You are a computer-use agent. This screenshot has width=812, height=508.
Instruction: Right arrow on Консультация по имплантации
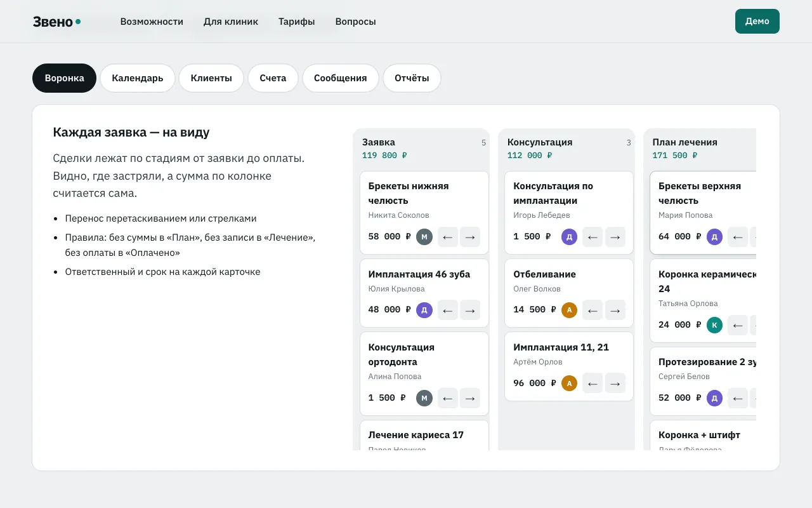click(615, 237)
